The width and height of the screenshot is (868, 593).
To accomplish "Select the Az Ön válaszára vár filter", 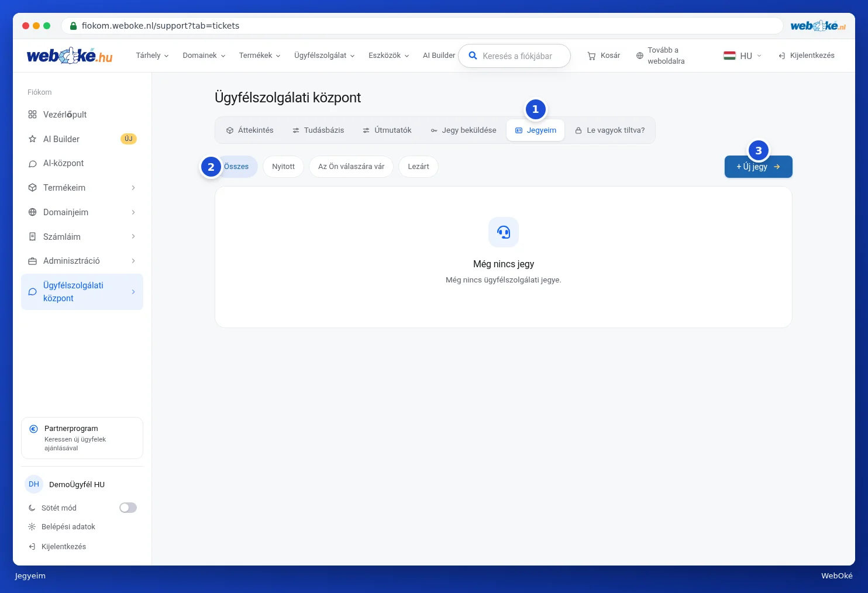I will click(x=351, y=167).
